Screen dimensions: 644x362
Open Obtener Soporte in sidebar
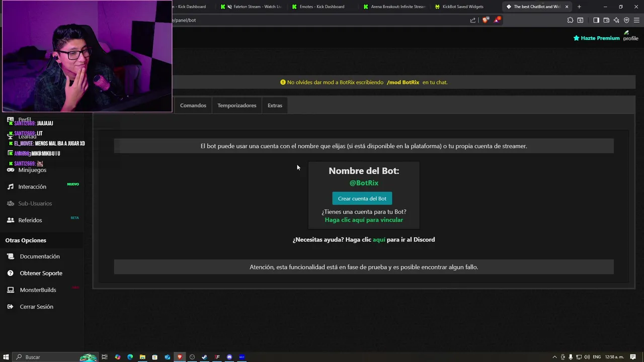coord(42,273)
